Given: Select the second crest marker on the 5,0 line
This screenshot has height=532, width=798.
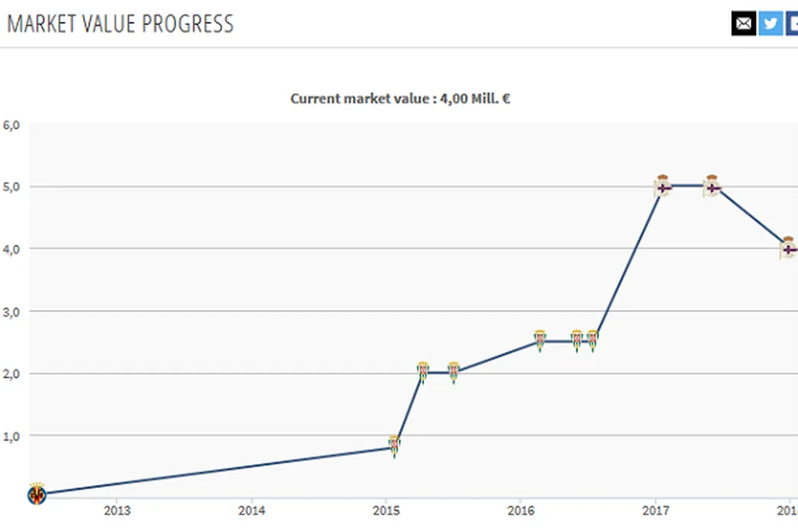Looking at the screenshot, I should coord(712,186).
